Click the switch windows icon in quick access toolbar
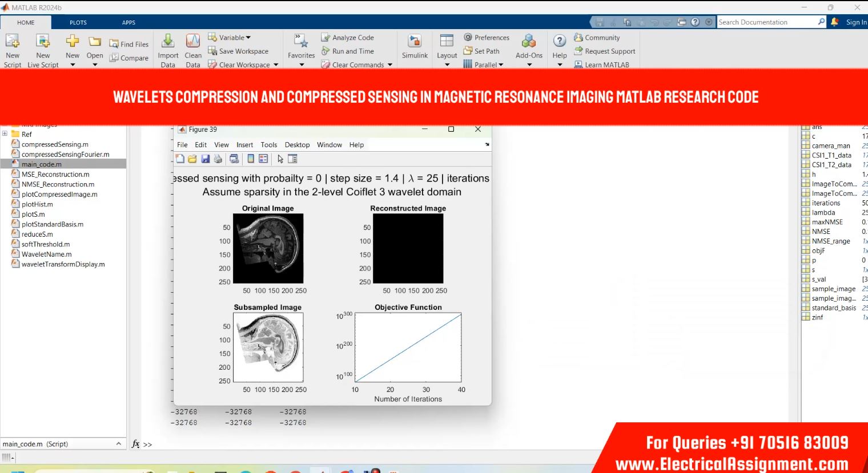The width and height of the screenshot is (868, 473). pos(681,22)
